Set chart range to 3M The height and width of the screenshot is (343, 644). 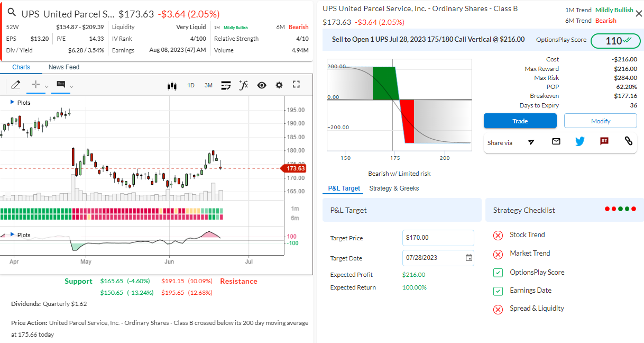(x=208, y=85)
